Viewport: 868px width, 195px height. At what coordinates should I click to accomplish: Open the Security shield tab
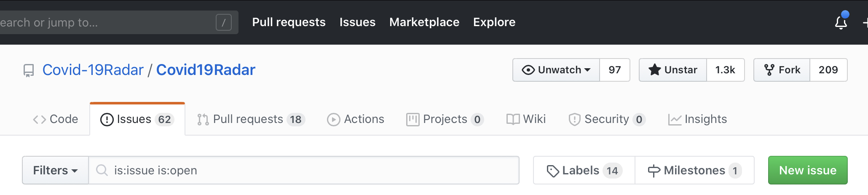607,119
